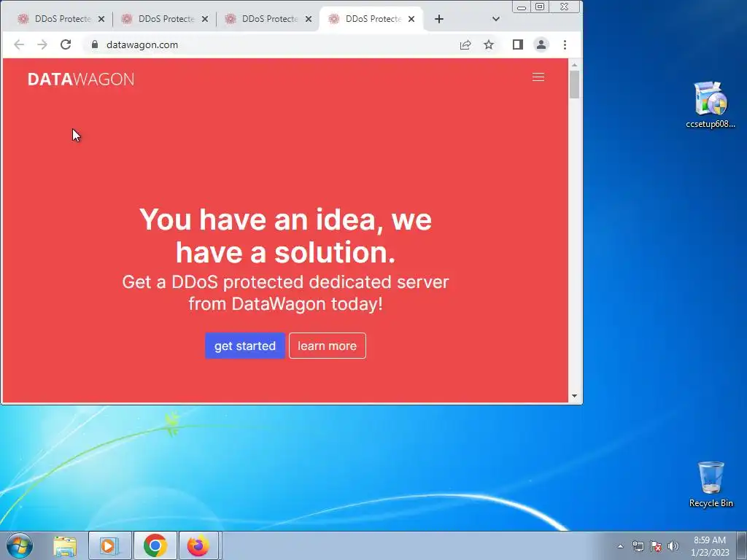Select the Recycle Bin desktop icon
The height and width of the screenshot is (560, 747).
[711, 484]
